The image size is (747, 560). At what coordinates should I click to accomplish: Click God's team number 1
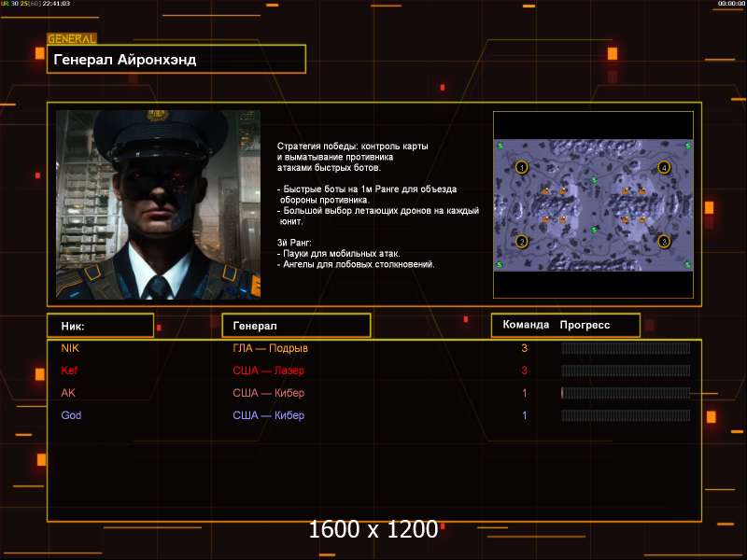coord(525,415)
